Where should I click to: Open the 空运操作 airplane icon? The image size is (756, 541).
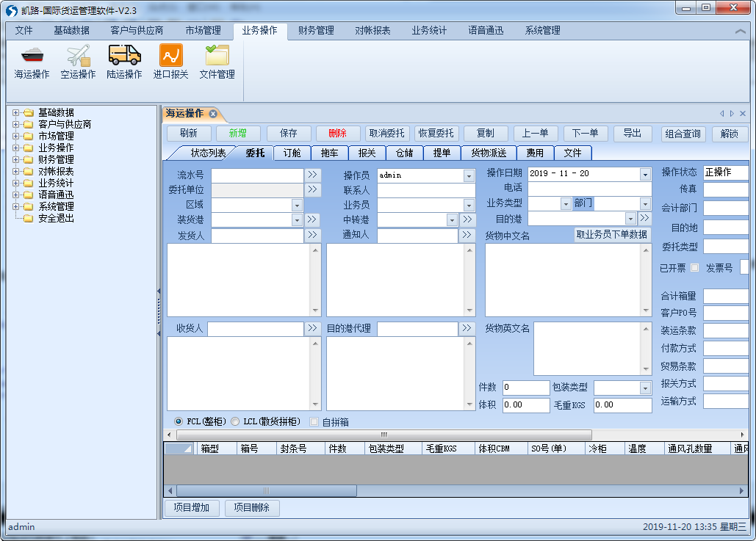[x=78, y=56]
